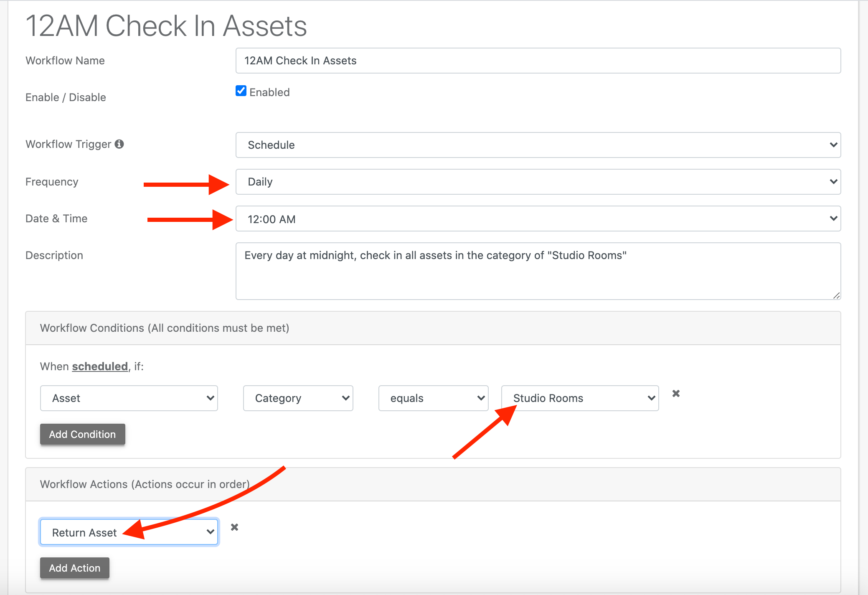Screen dimensions: 868x595
Task: Click the Add Condition button
Action: [83, 434]
